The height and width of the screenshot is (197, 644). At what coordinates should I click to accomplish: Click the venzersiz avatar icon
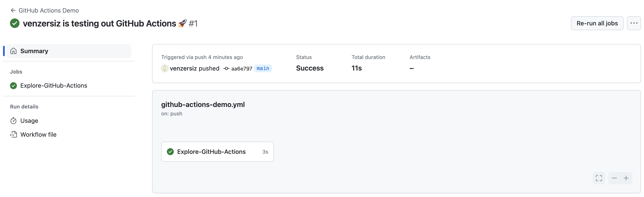coord(164,68)
